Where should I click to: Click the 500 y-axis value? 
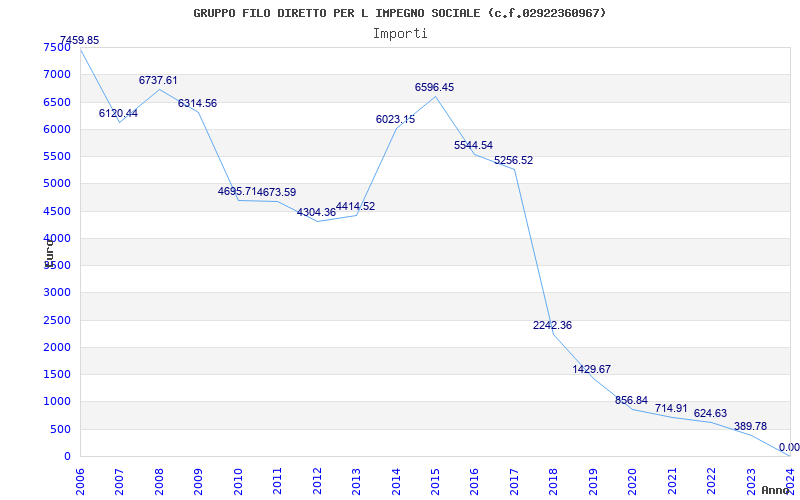(x=60, y=429)
